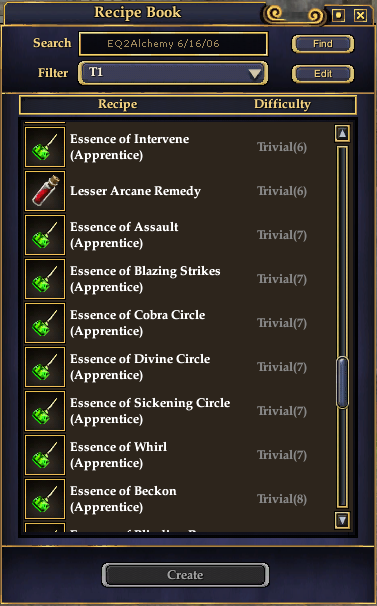Open the T1 filter dropdown
The width and height of the screenshot is (377, 606).
[x=173, y=73]
